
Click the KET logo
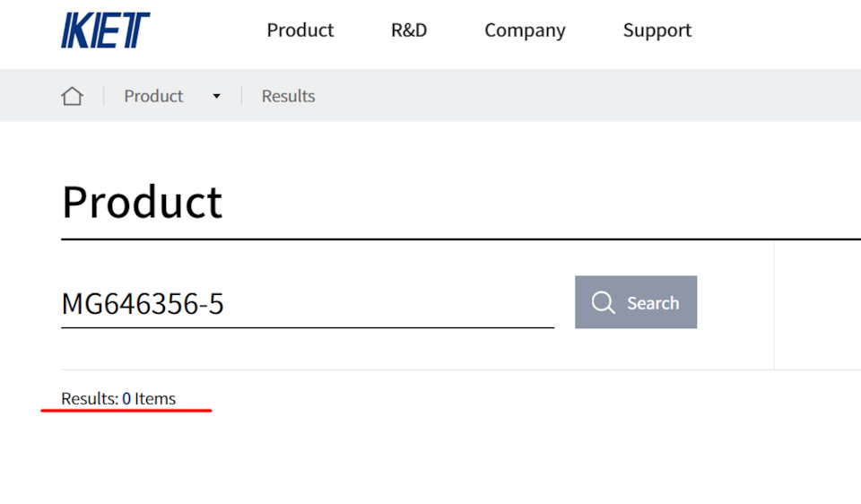pos(105,30)
